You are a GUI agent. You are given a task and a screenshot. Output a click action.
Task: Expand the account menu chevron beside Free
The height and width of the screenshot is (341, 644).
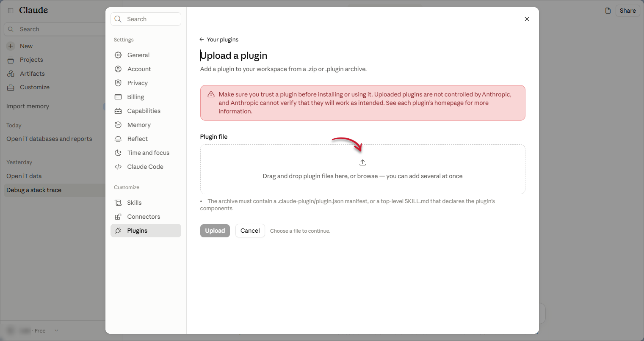(56, 331)
